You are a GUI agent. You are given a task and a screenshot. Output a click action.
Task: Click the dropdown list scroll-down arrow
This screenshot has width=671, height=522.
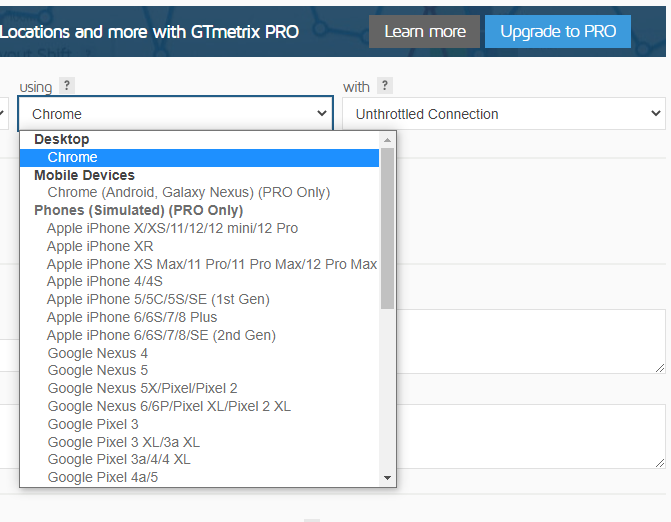[387, 478]
